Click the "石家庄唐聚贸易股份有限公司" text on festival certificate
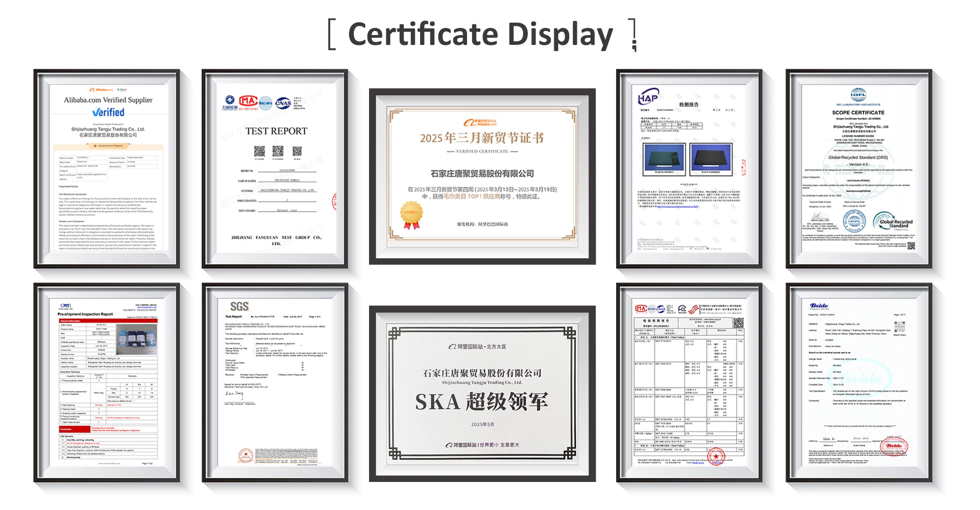Viewport: 980px width, 510px height. (482, 173)
